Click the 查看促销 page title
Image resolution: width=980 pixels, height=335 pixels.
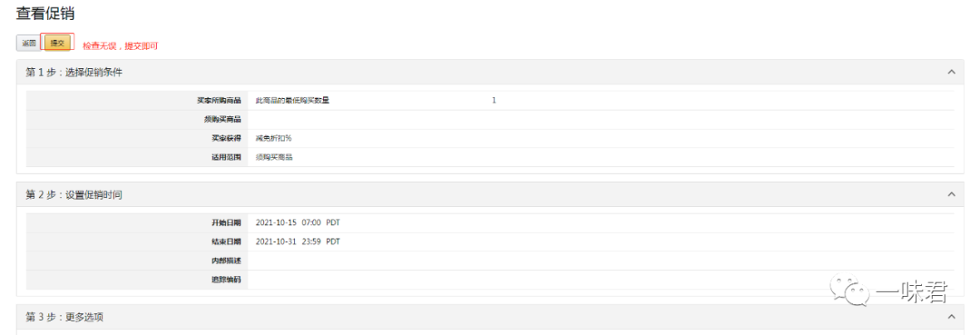click(45, 14)
